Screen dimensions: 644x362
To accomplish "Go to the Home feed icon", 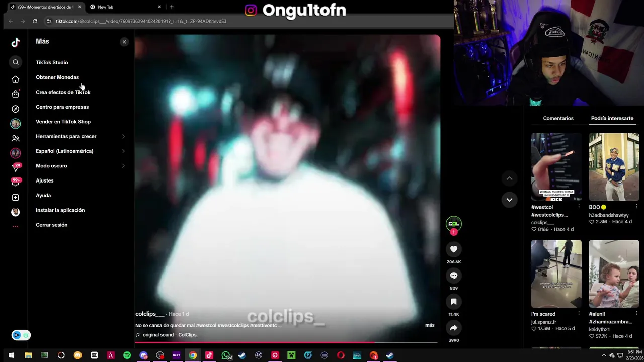I will (16, 79).
